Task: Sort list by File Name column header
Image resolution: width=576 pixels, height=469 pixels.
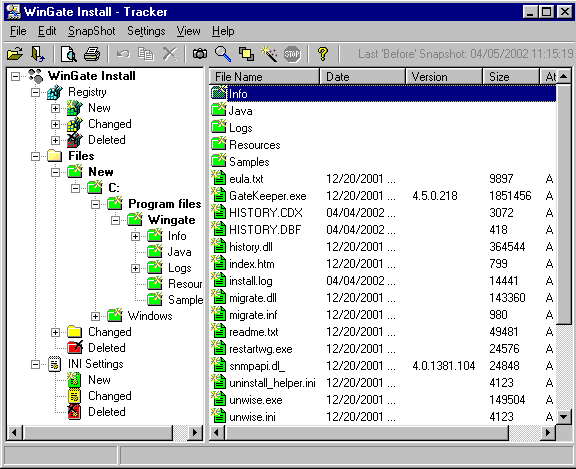Action: [264, 77]
